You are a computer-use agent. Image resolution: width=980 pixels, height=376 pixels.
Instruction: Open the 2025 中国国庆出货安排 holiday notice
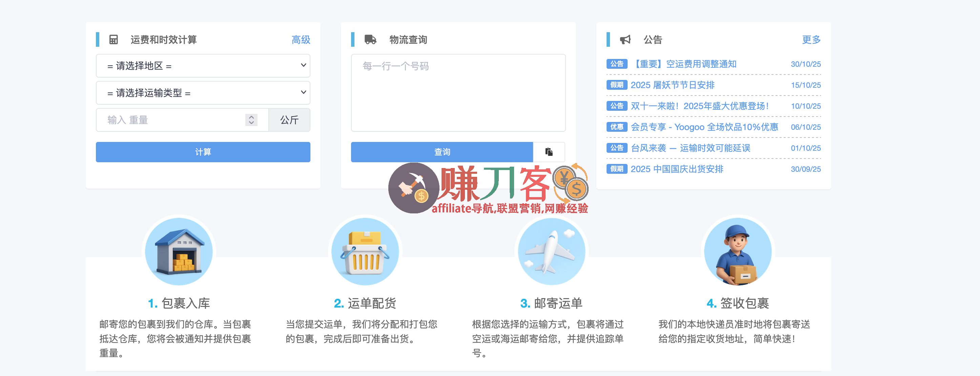pyautogui.click(x=677, y=169)
